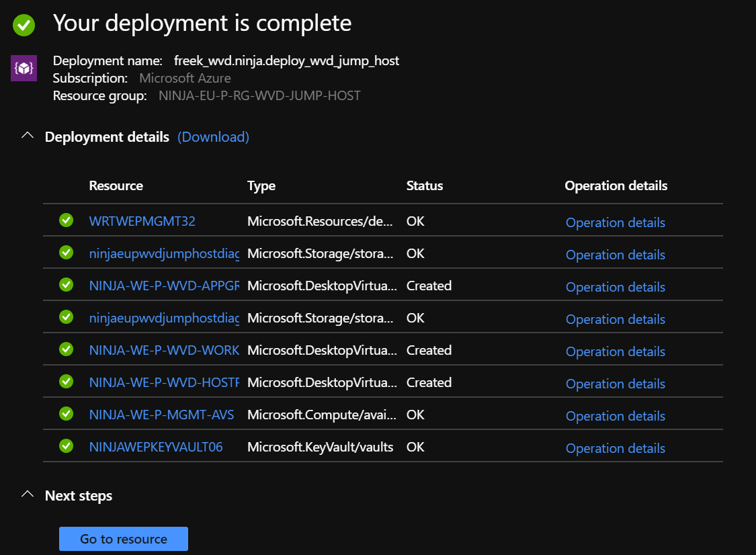This screenshot has height=555, width=756.
Task: Open the NINJAWEPKEYVAULT06 resource link
Action: tap(156, 447)
